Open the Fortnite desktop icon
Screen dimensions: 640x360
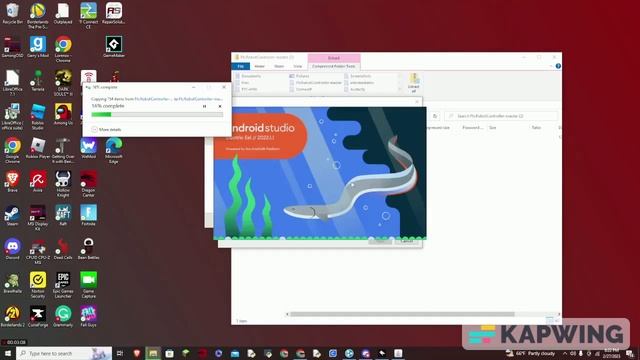click(89, 216)
